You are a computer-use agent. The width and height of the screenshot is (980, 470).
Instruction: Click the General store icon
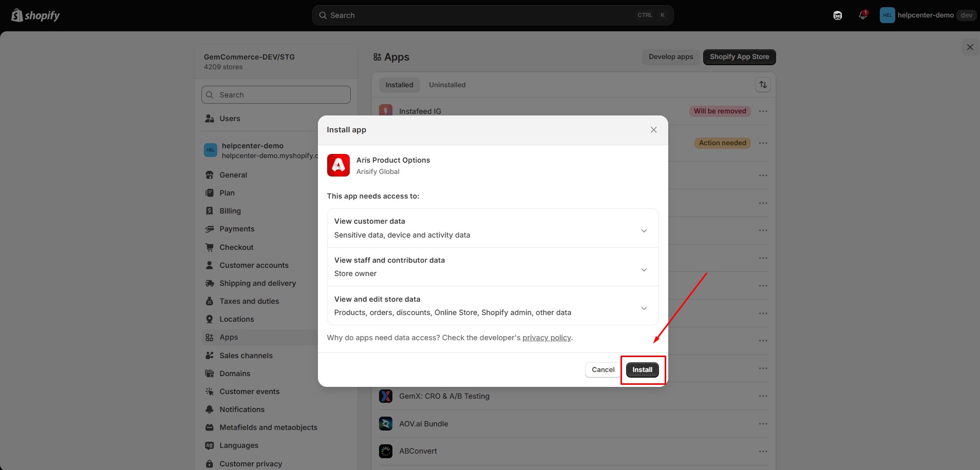pos(210,175)
